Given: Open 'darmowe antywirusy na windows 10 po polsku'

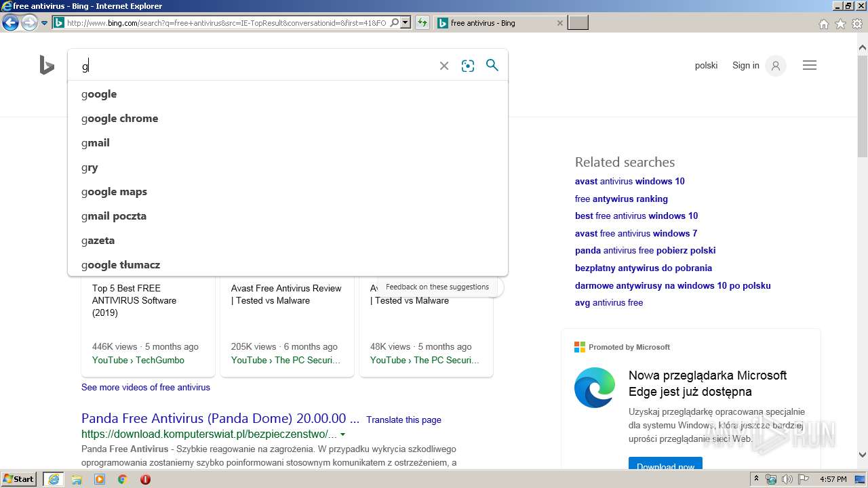Looking at the screenshot, I should 673,285.
